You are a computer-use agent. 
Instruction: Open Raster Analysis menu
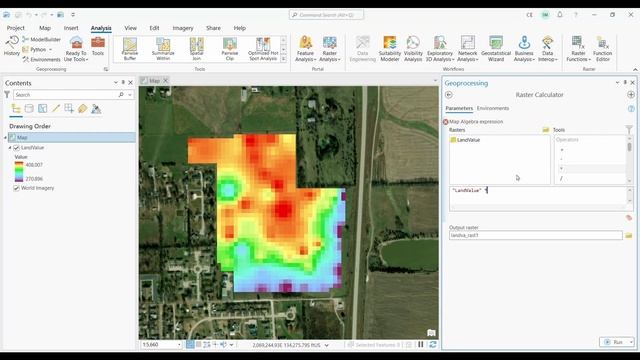tap(330, 49)
